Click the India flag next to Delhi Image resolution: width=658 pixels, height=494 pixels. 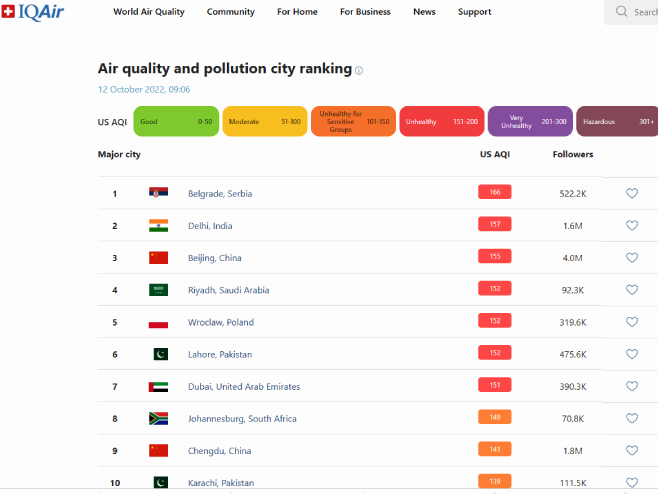tap(158, 225)
